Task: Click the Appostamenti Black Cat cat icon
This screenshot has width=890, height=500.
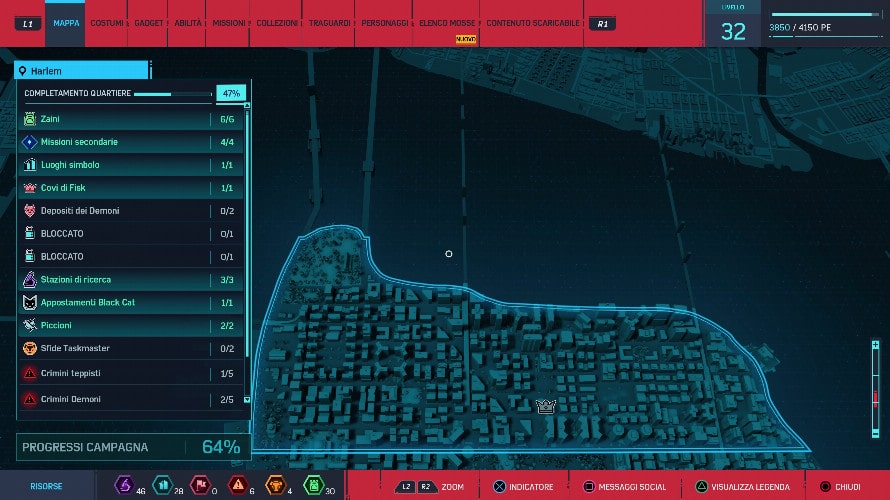Action: point(30,302)
